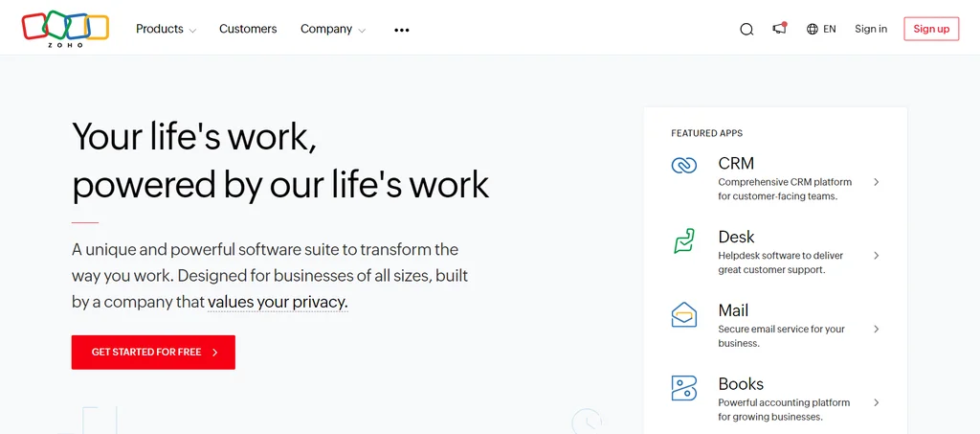Select the Books app title
This screenshot has height=434, width=980.
pyautogui.click(x=741, y=384)
